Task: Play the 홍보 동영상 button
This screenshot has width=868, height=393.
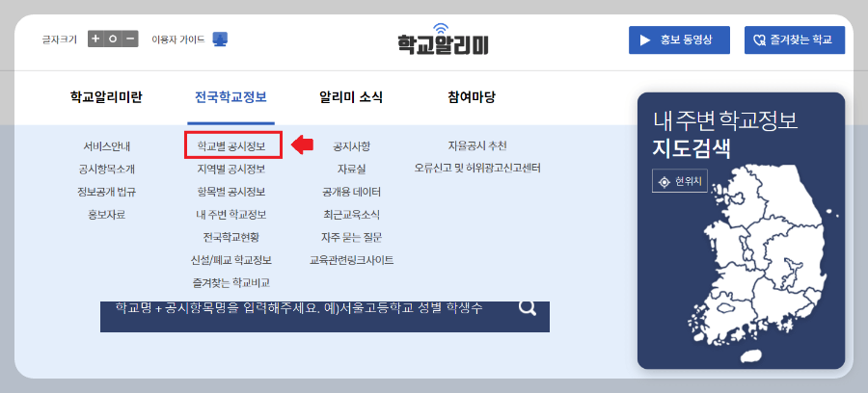Action: [679, 39]
